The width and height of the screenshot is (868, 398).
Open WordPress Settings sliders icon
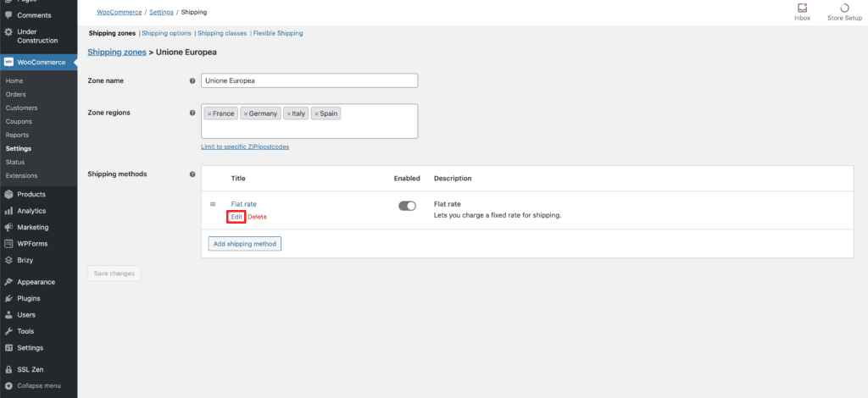tap(8, 348)
